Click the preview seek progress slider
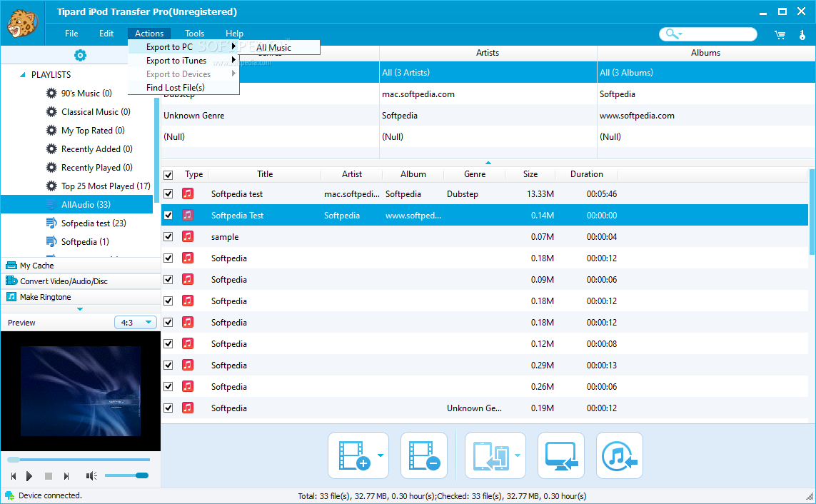This screenshot has width=816, height=504. (x=79, y=460)
